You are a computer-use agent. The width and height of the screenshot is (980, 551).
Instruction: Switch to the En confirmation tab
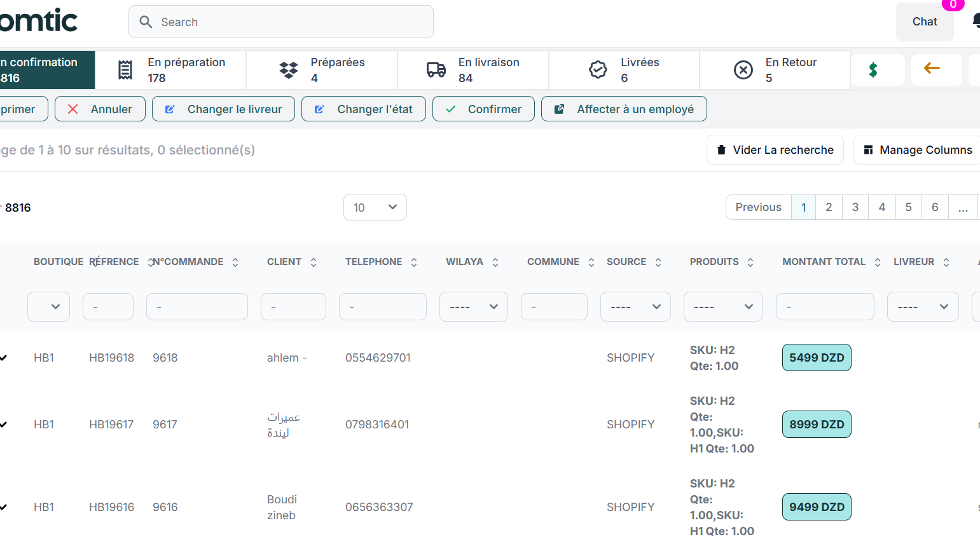pyautogui.click(x=45, y=70)
